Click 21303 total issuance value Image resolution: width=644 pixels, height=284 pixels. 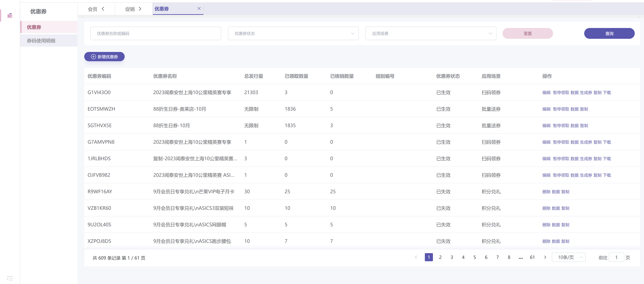pos(251,92)
